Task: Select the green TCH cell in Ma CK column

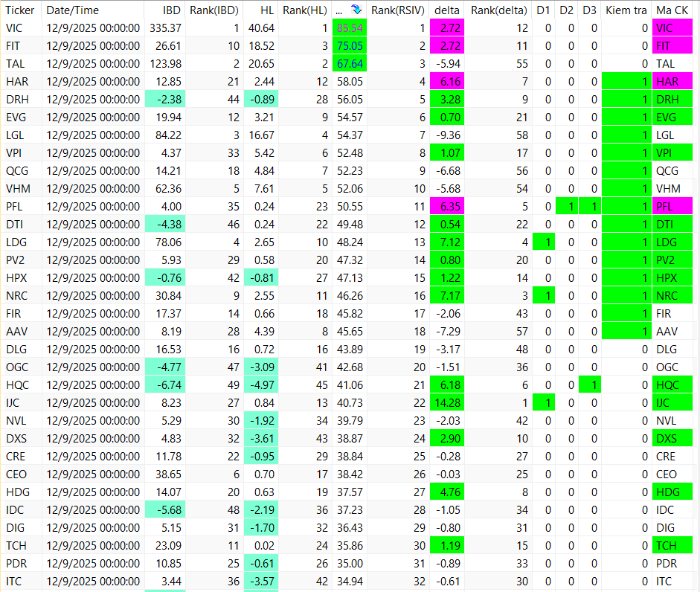Action: click(672, 546)
